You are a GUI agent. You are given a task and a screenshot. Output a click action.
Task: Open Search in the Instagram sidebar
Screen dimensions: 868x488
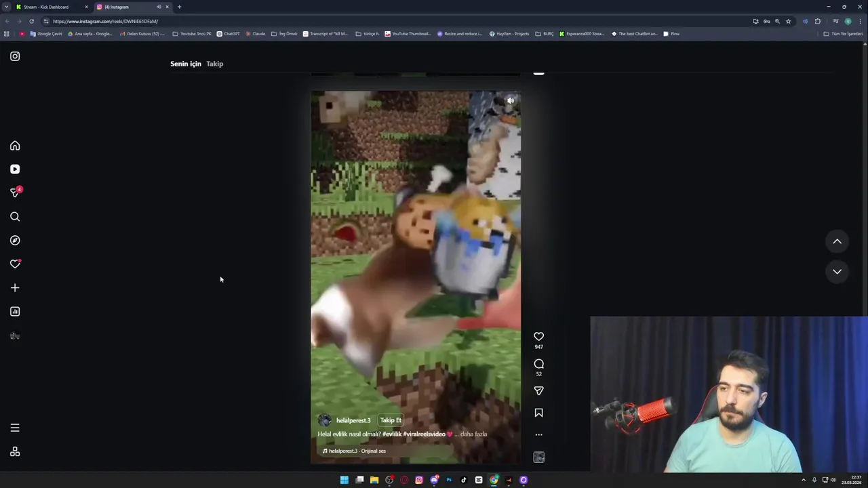click(x=15, y=217)
